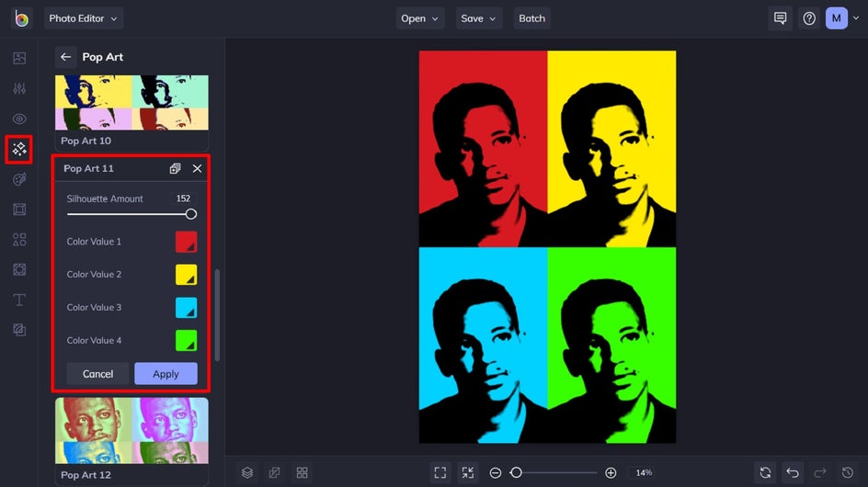Open the Touch Up eye icon

[19, 119]
